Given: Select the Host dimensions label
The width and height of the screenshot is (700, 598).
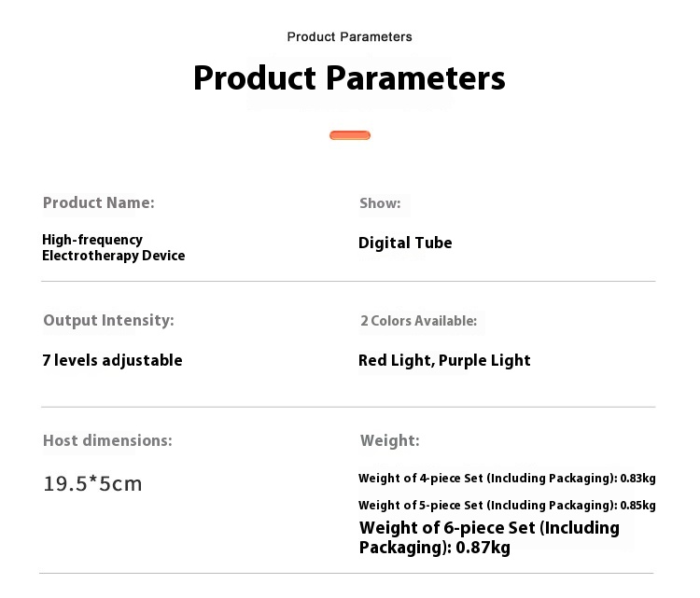Looking at the screenshot, I should tap(107, 440).
